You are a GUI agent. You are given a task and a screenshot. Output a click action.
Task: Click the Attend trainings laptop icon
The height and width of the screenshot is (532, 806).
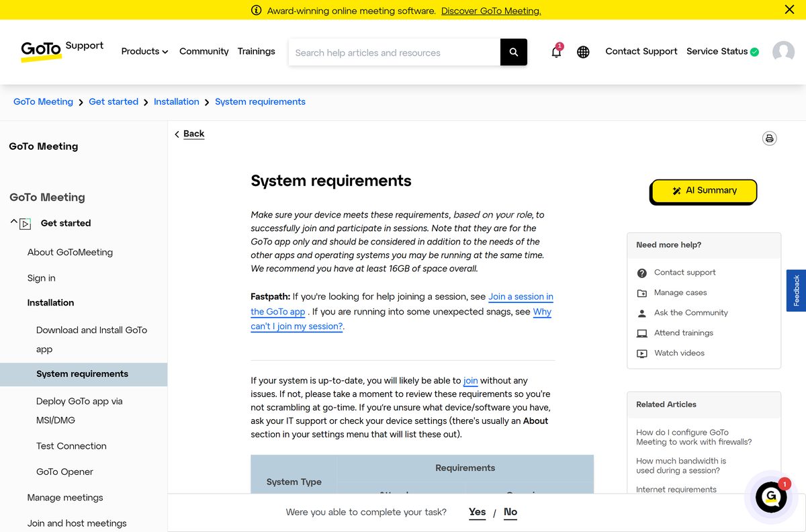[x=642, y=333]
